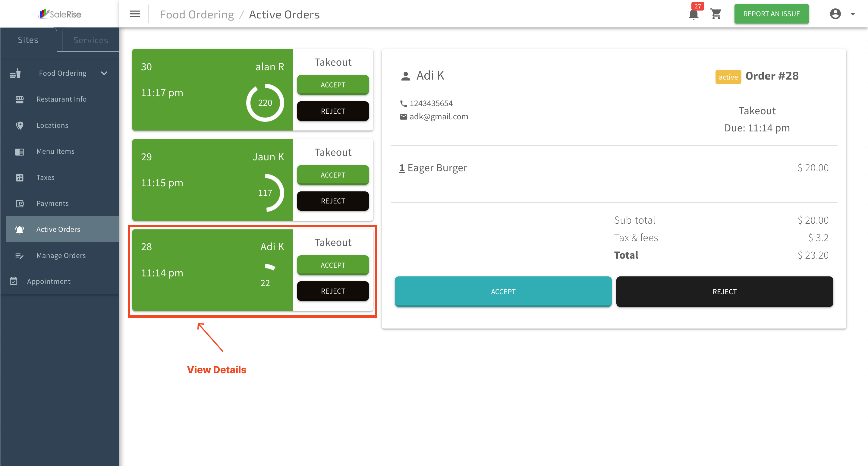
Task: Click the Restaurant Info store icon
Action: click(20, 99)
